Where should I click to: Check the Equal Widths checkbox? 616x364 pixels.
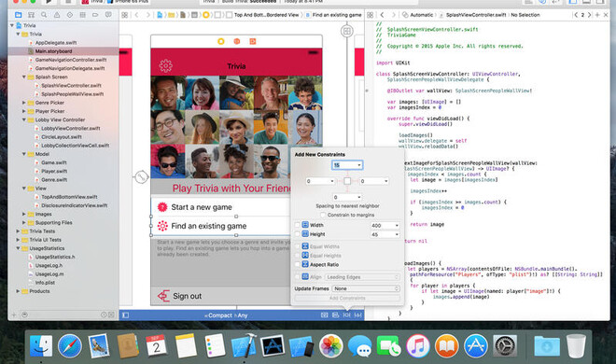tap(297, 246)
